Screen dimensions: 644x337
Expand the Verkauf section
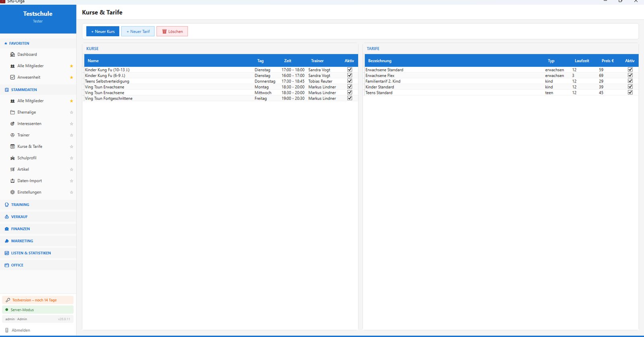[x=38, y=217]
